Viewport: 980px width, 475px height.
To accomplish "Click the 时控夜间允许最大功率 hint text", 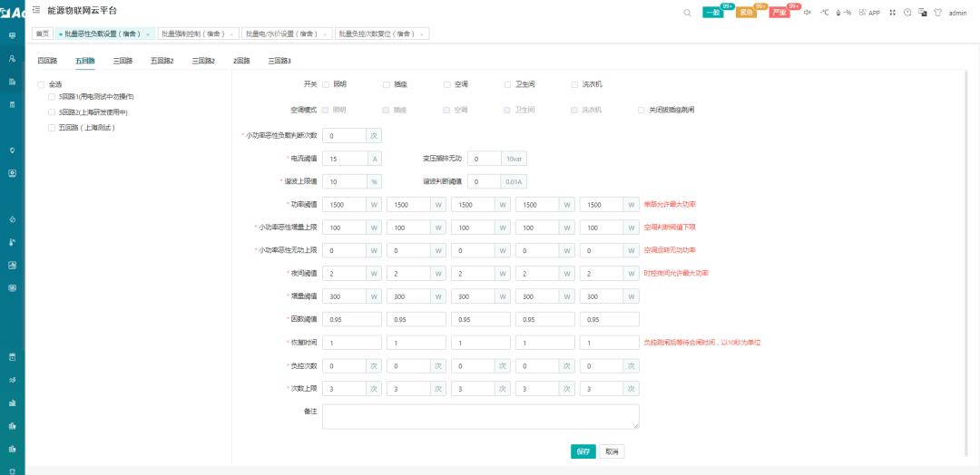I will tap(676, 274).
